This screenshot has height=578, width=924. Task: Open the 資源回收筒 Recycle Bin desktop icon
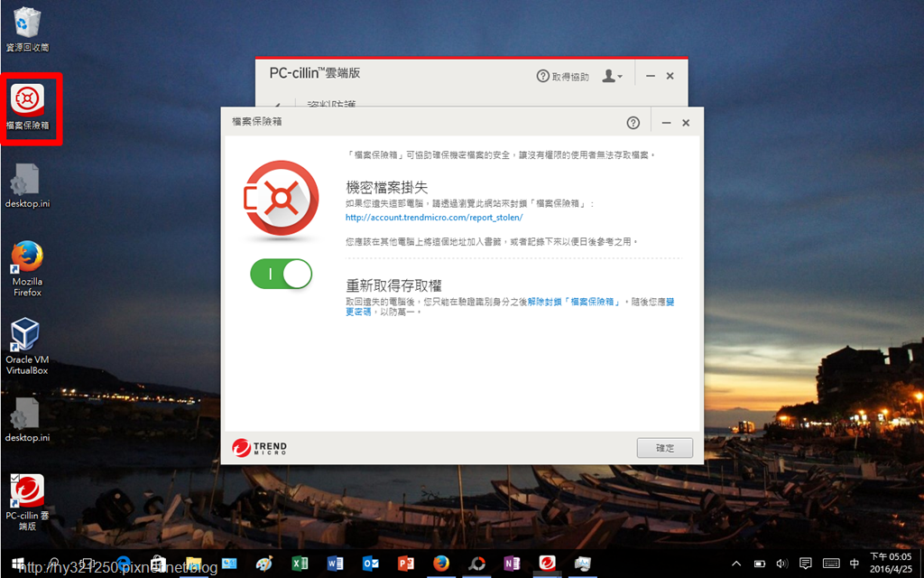pyautogui.click(x=27, y=30)
